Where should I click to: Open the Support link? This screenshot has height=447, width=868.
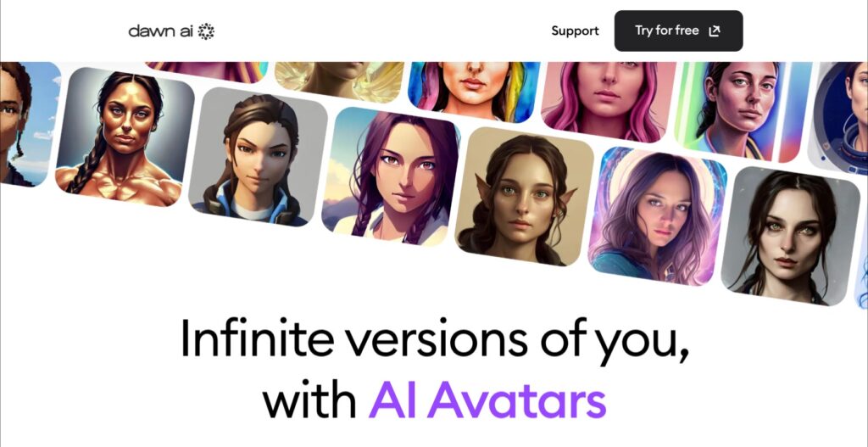[575, 31]
